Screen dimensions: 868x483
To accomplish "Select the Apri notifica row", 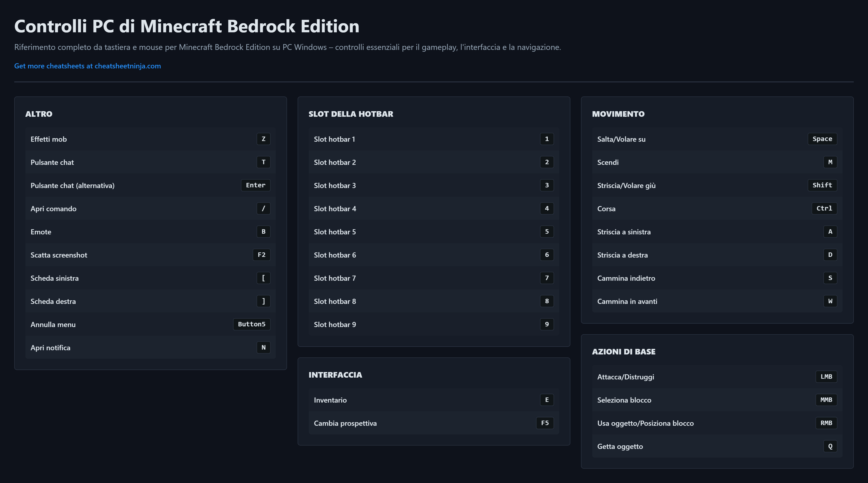I will (x=150, y=348).
